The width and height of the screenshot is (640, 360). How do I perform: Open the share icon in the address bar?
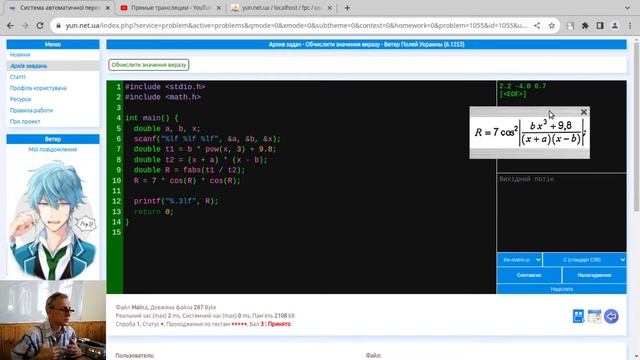click(537, 25)
